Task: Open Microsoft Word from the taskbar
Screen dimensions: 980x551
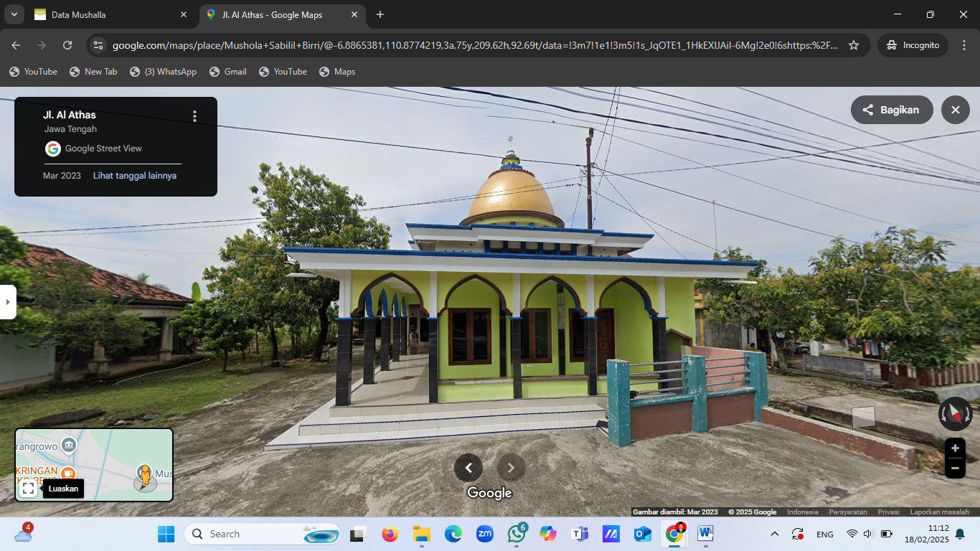Action: pyautogui.click(x=705, y=534)
